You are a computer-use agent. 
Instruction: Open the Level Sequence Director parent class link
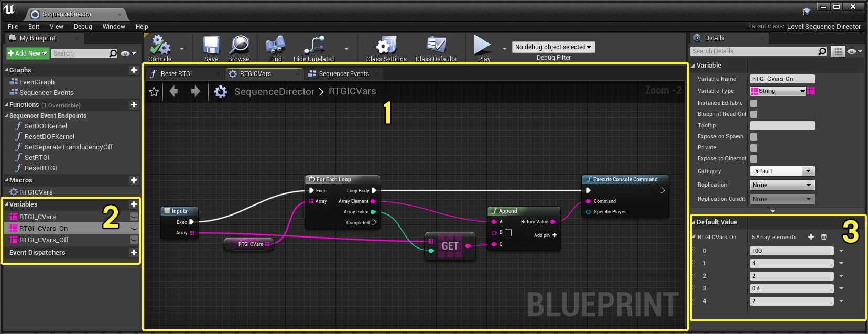tap(824, 26)
